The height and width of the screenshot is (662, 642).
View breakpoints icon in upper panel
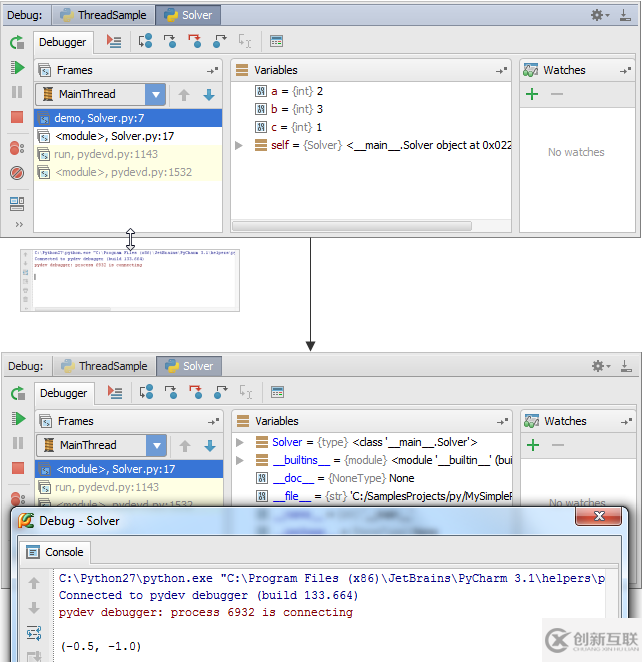[x=17, y=148]
